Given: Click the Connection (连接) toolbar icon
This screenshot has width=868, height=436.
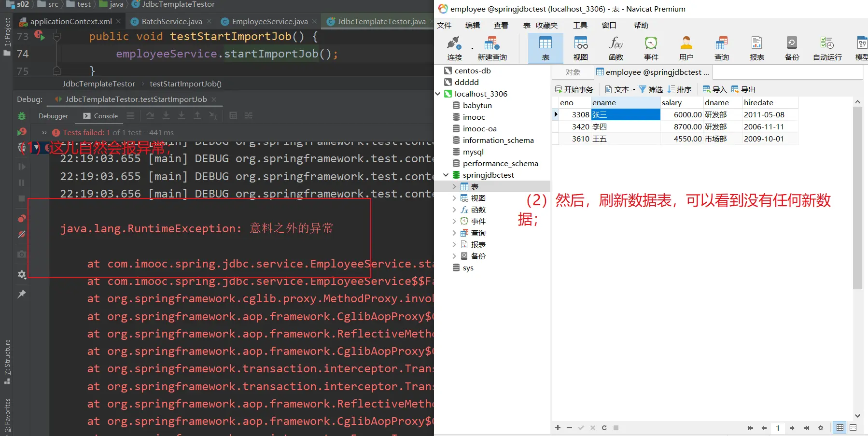Looking at the screenshot, I should [454, 47].
